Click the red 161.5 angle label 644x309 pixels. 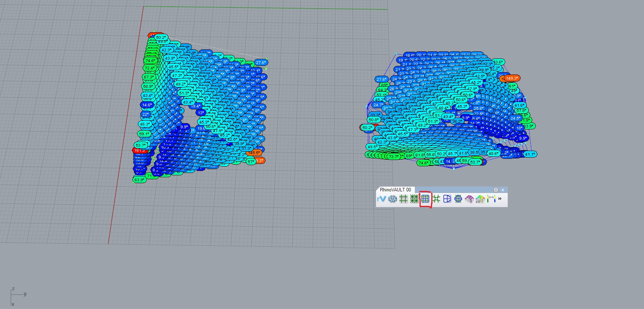(139, 151)
